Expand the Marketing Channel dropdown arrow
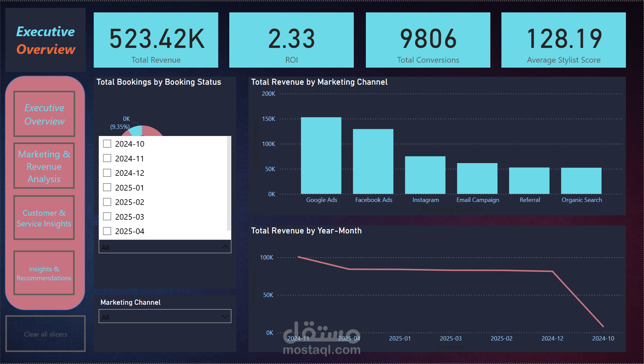Screen dimensions: 644x364 (x=225, y=316)
